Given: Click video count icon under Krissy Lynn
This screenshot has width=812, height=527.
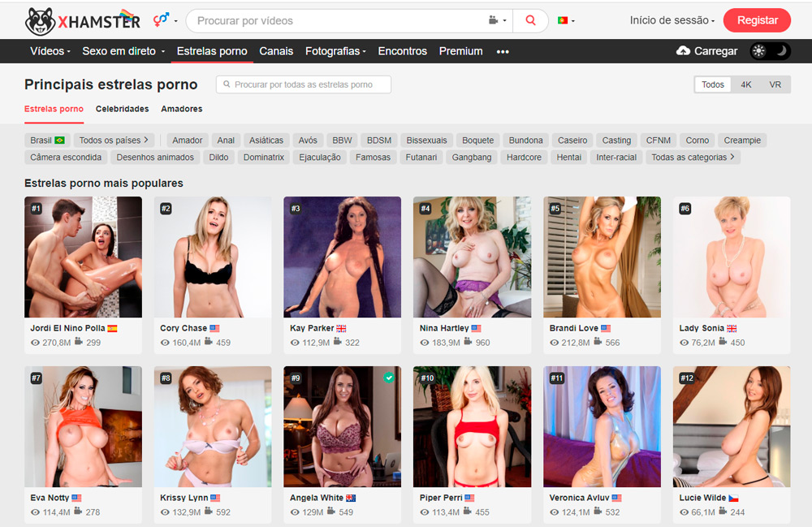Looking at the screenshot, I should [x=209, y=512].
